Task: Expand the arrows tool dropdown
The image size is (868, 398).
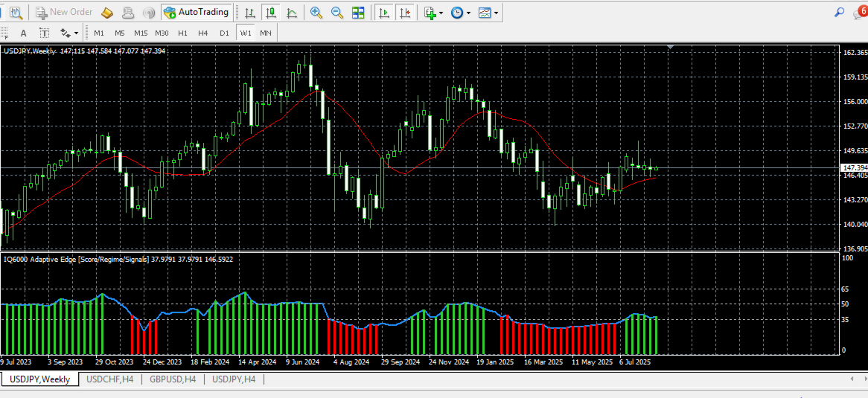Action: coord(77,33)
